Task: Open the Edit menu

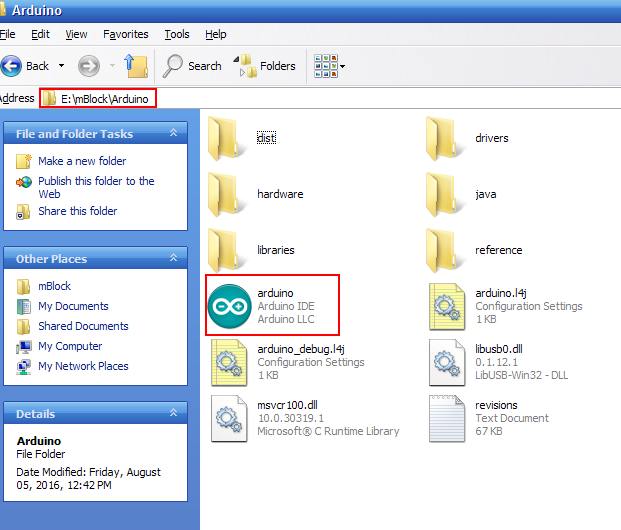Action: click(40, 34)
